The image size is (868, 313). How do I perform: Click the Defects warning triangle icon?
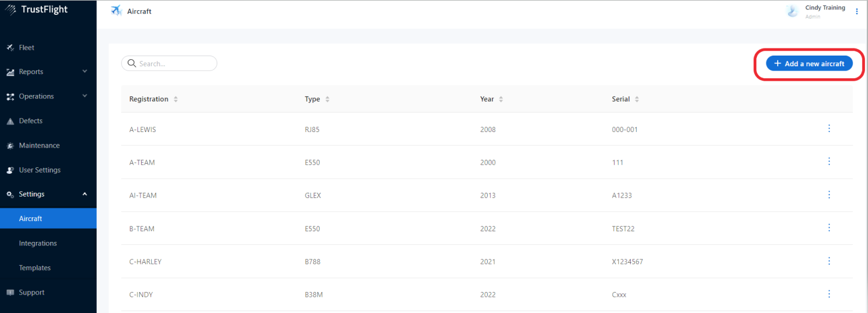pyautogui.click(x=10, y=121)
